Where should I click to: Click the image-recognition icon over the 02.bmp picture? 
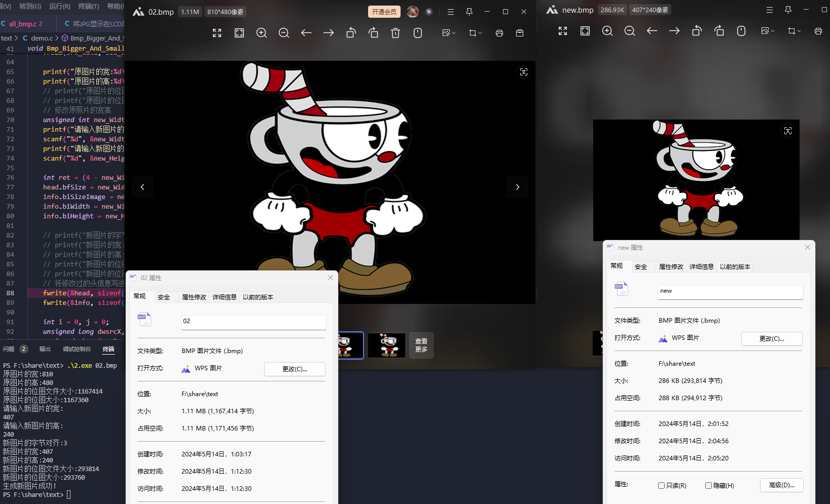pyautogui.click(x=524, y=72)
